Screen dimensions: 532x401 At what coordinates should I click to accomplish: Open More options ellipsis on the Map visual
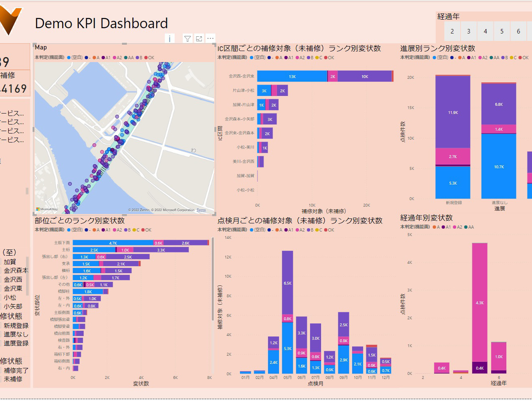pos(211,38)
